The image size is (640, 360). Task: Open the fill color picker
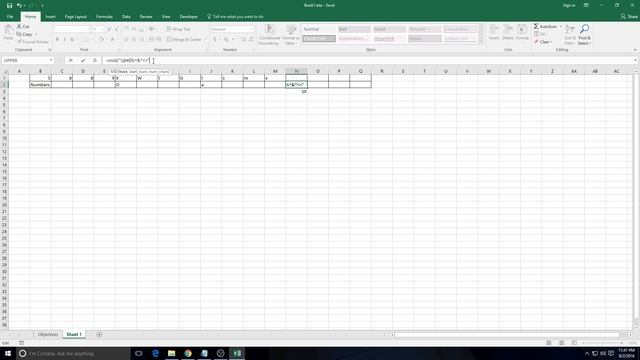pyautogui.click(x=102, y=40)
